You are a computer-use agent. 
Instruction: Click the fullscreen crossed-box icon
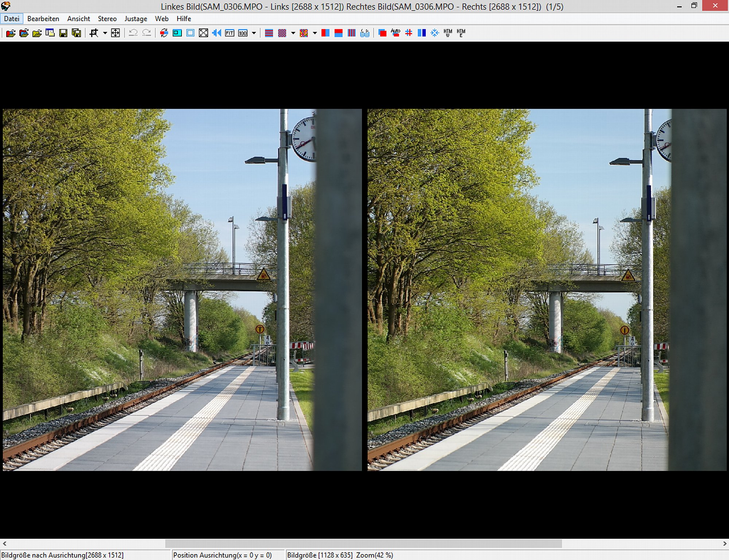pyautogui.click(x=203, y=33)
